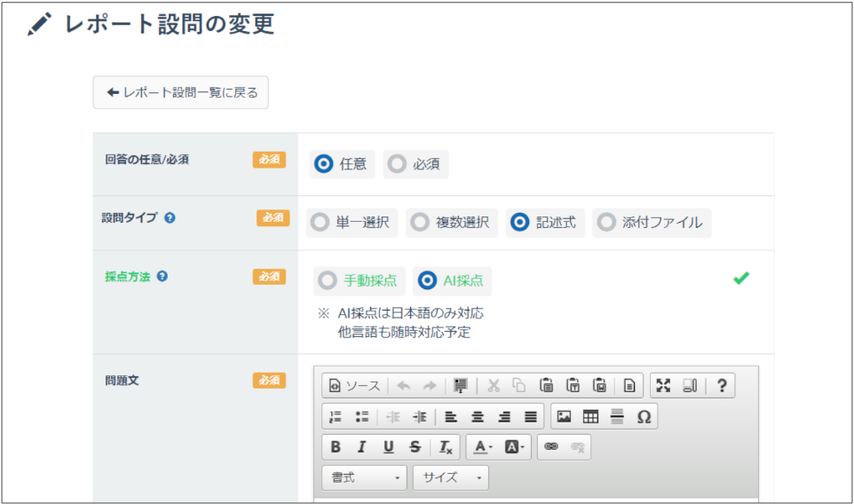Click the select-all icon in editor toolbar

click(461, 386)
